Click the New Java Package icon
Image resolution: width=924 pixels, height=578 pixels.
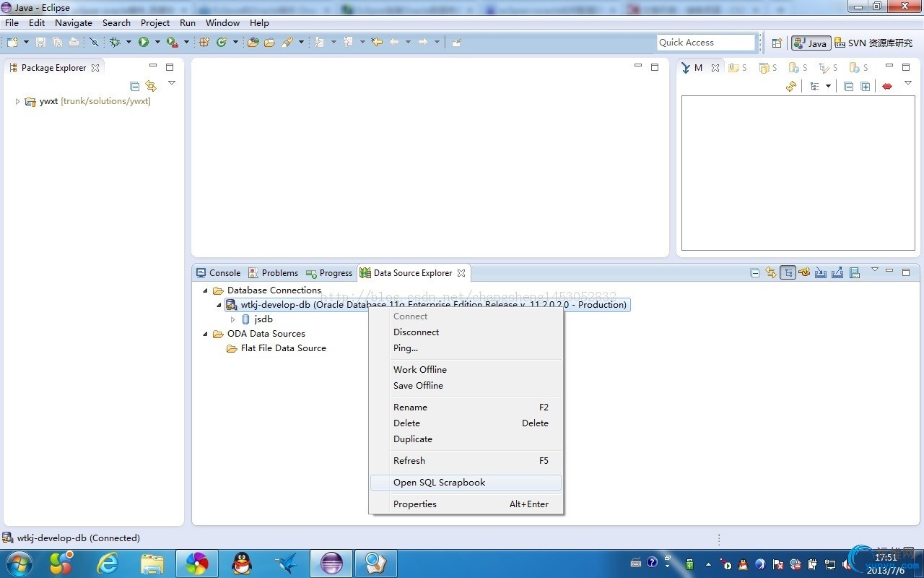204,43
